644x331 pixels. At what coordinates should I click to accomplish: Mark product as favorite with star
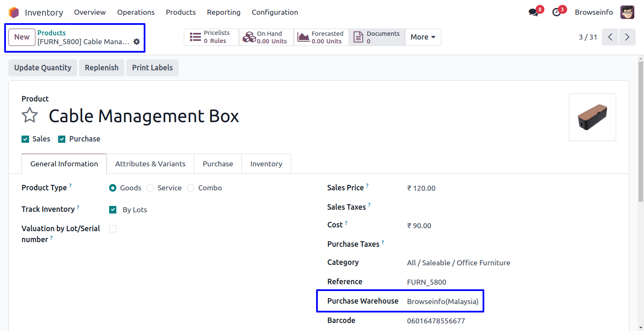click(30, 115)
